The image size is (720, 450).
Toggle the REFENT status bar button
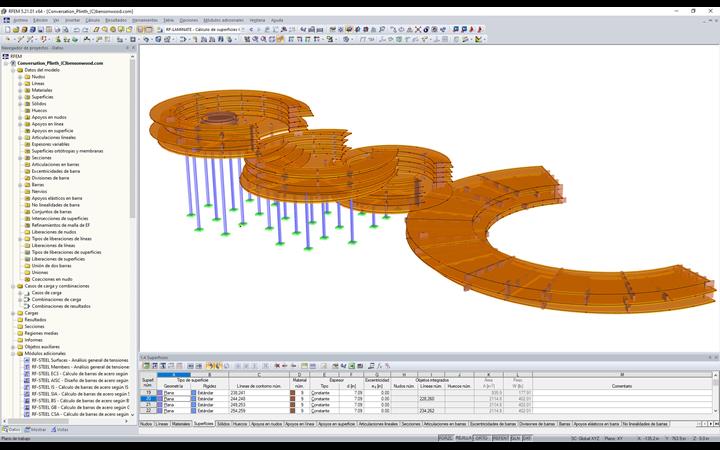coord(501,439)
